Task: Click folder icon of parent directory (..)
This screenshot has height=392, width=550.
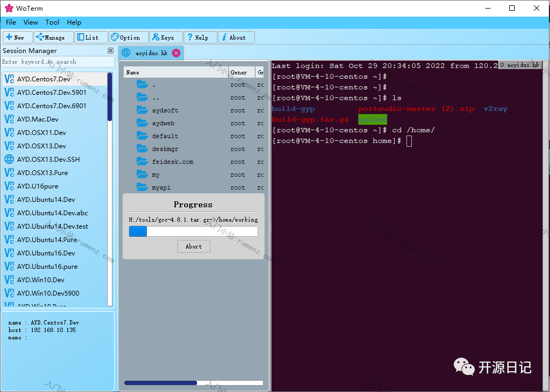Action: [x=142, y=97]
